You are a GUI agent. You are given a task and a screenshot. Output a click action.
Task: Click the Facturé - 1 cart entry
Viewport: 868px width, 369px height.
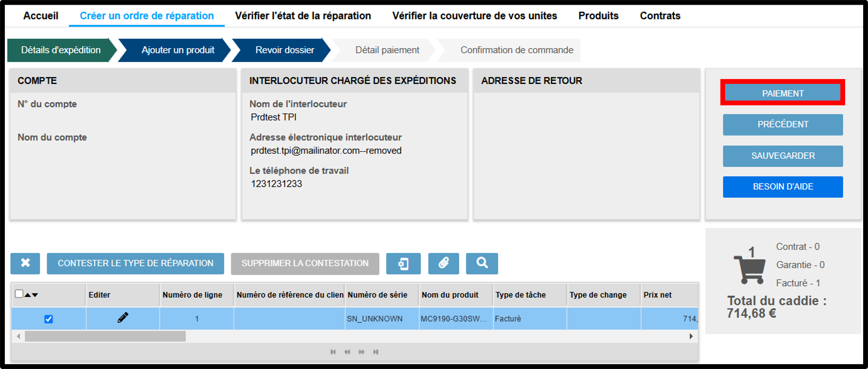[x=798, y=283]
